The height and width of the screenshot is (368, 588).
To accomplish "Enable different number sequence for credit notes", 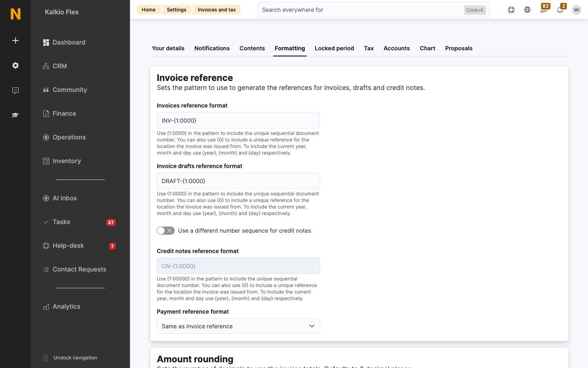I will pos(166,231).
